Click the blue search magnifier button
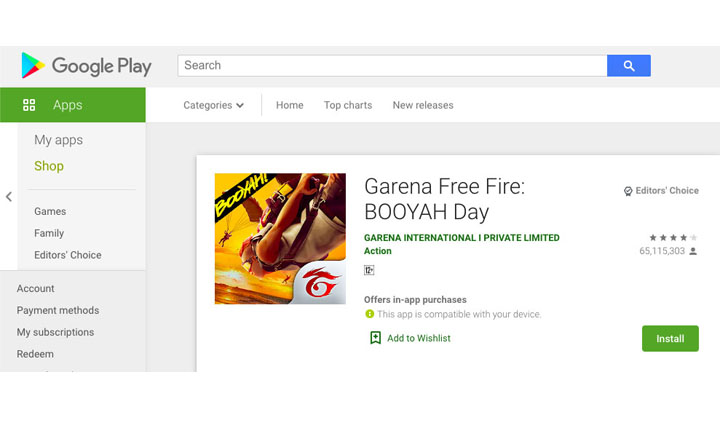 click(628, 66)
